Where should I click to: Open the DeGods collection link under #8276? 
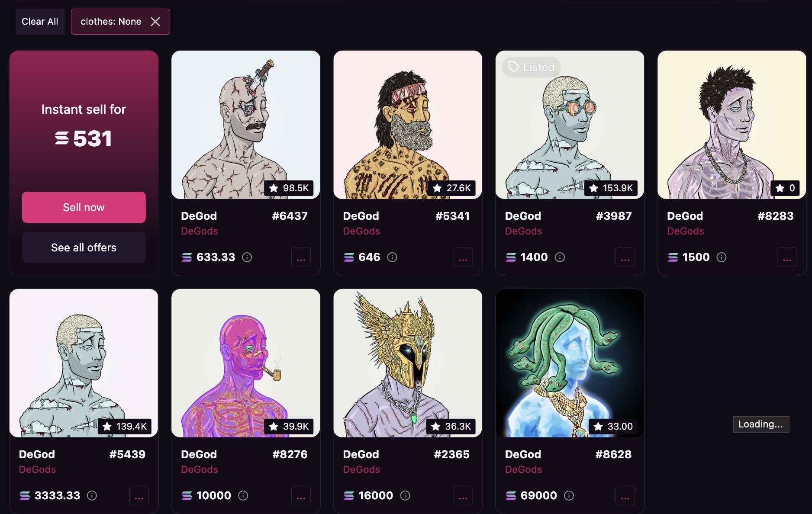click(x=200, y=469)
